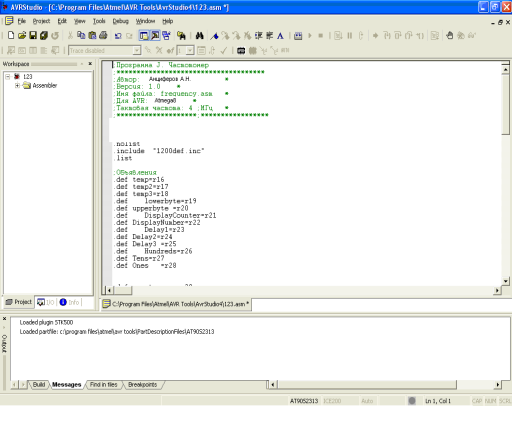Click the binoculars Find icon

tap(199, 36)
